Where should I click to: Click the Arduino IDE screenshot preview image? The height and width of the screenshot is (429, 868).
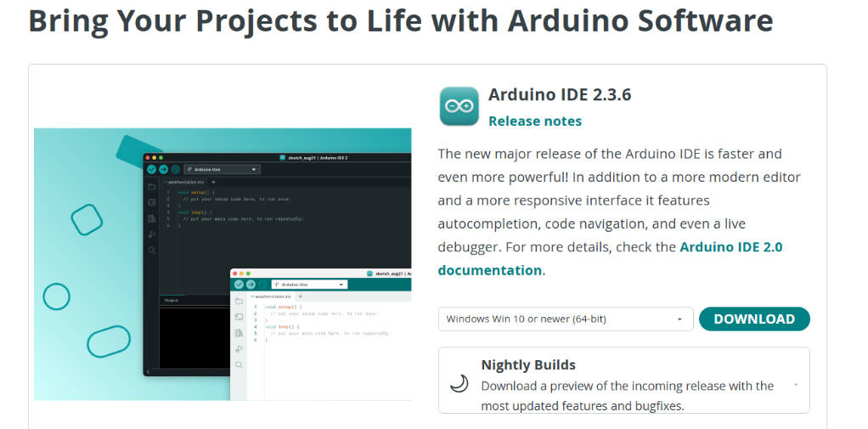point(223,264)
